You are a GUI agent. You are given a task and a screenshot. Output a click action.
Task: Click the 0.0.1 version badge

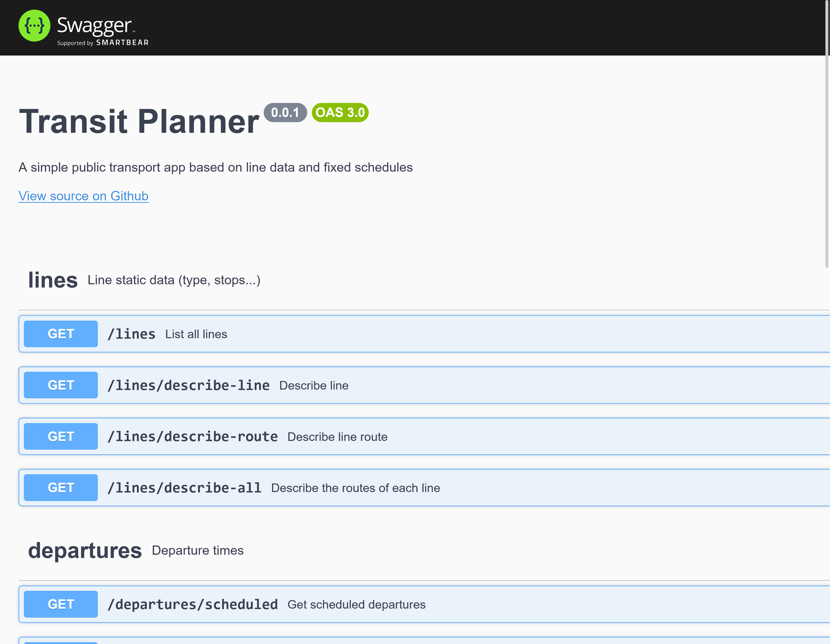(285, 112)
